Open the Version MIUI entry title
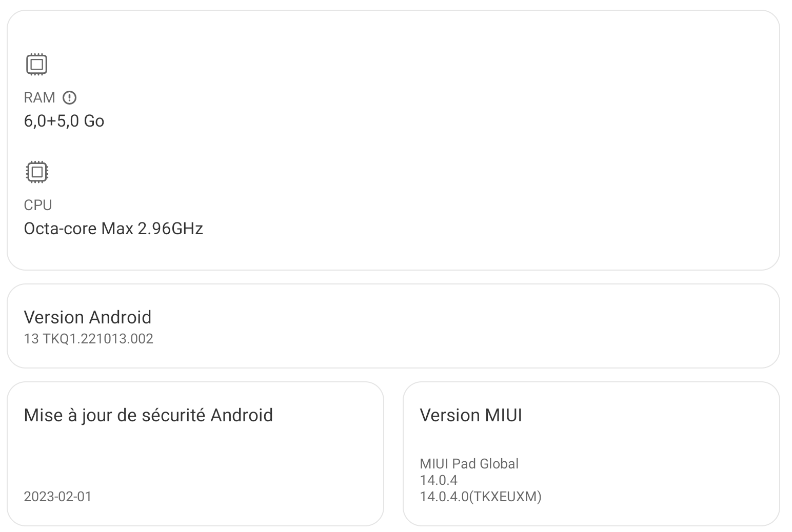The image size is (792, 532). pyautogui.click(x=471, y=415)
